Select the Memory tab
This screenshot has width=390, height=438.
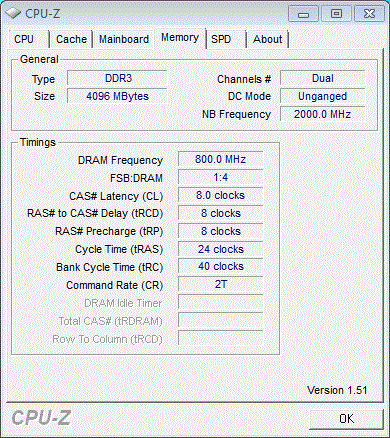[x=180, y=38]
